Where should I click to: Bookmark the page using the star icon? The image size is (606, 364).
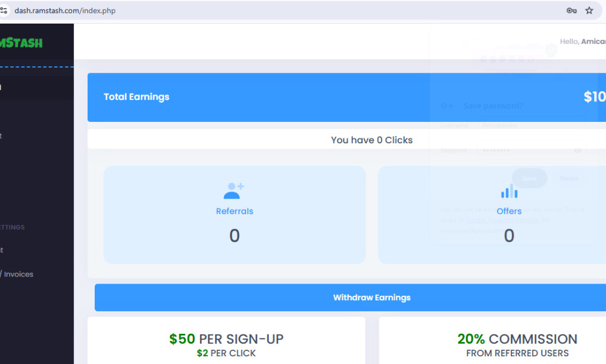coord(589,10)
